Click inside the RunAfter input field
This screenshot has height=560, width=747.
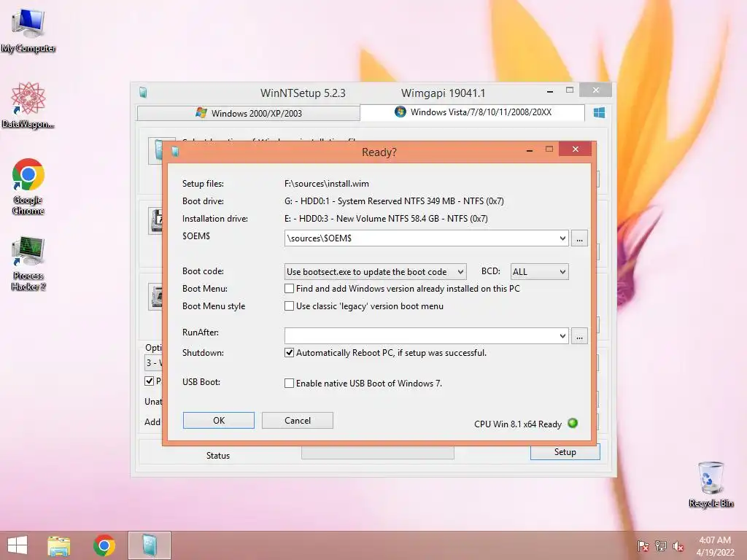pyautogui.click(x=421, y=335)
